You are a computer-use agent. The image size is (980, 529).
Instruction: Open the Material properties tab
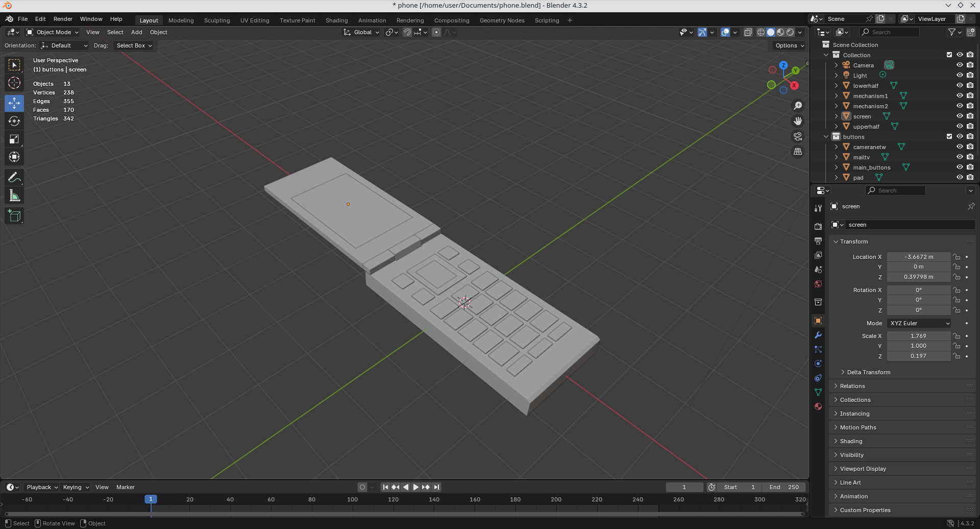click(x=818, y=406)
